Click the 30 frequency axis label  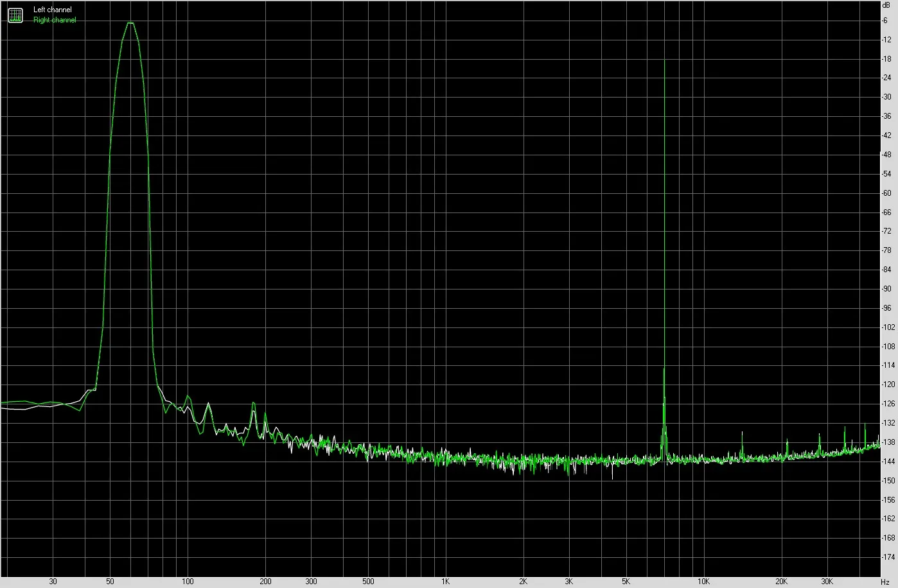tap(53, 582)
